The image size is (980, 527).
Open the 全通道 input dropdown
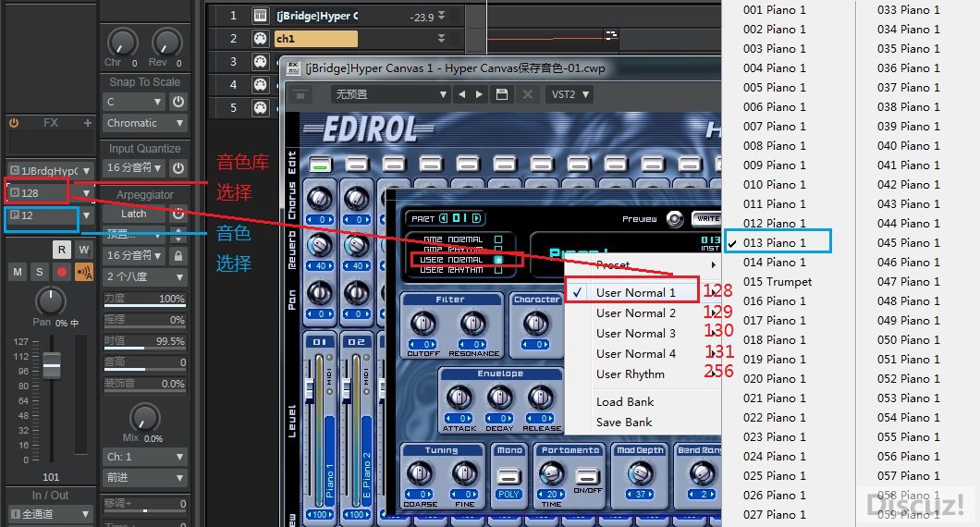tap(50, 514)
